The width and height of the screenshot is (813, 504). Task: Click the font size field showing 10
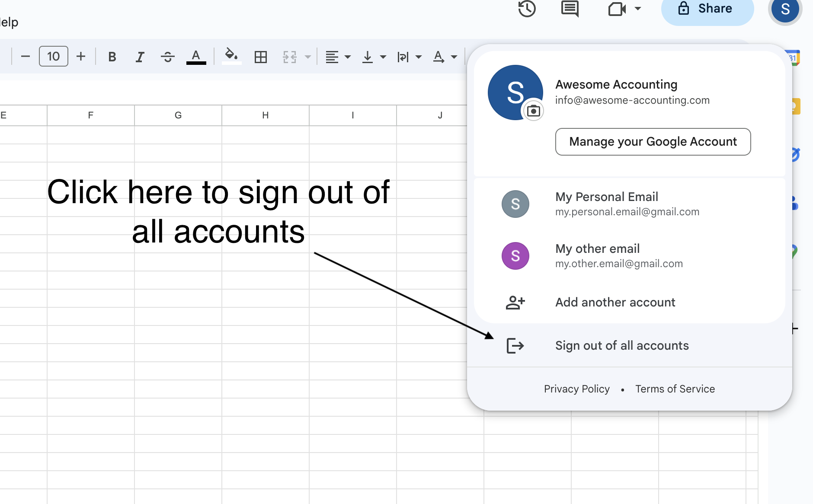tap(54, 56)
